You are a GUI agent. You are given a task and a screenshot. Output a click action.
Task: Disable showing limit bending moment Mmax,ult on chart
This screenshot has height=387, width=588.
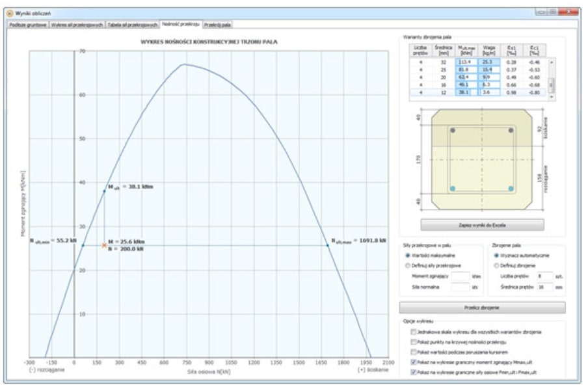coord(412,362)
